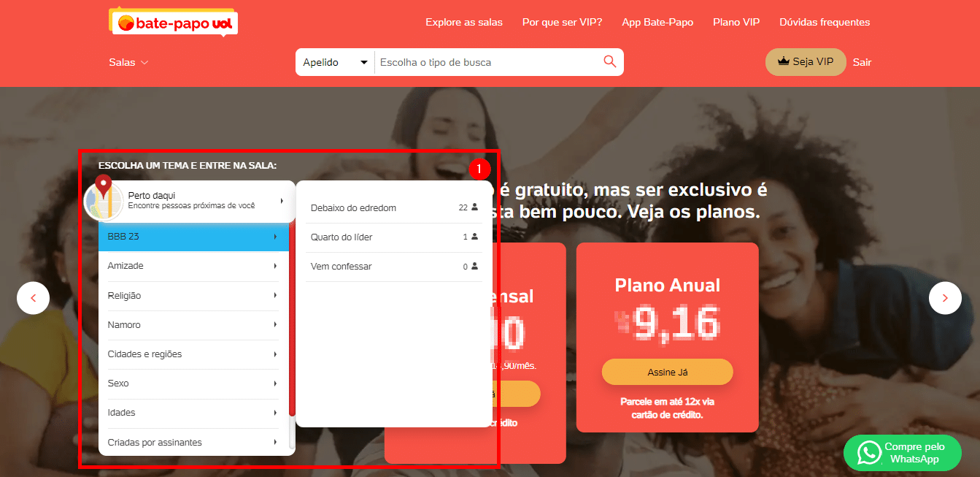Expand the Amizade theme category
This screenshot has height=477, width=980.
click(193, 266)
